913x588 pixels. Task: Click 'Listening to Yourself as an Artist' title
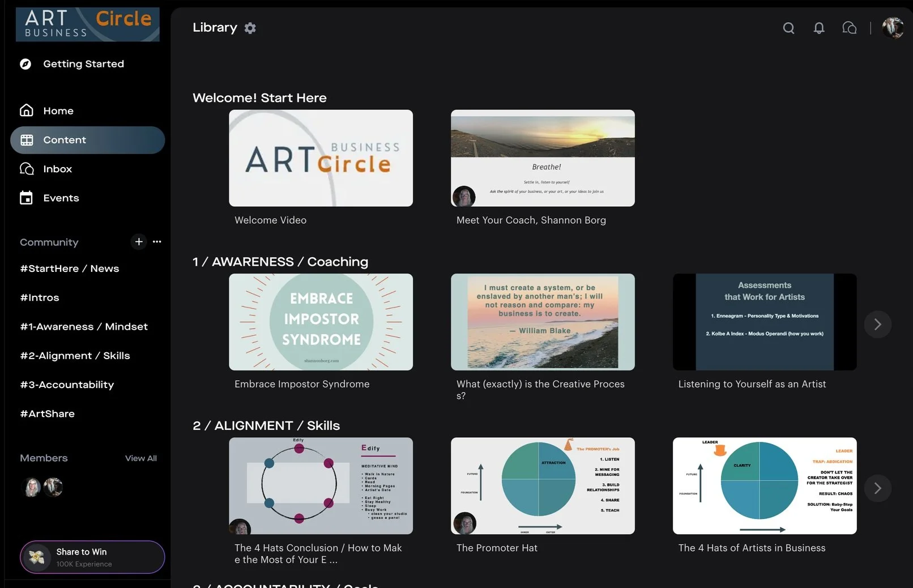752,384
